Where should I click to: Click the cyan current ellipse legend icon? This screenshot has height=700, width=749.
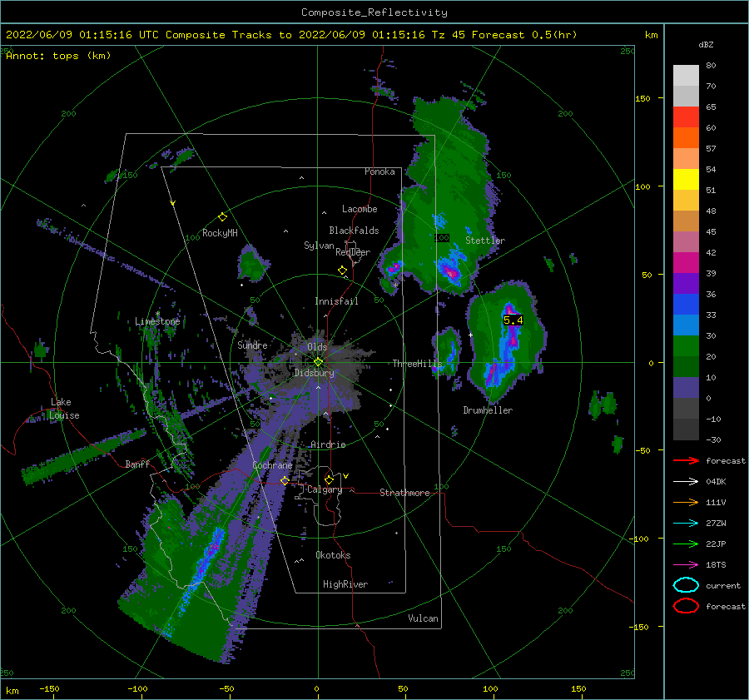pos(686,585)
